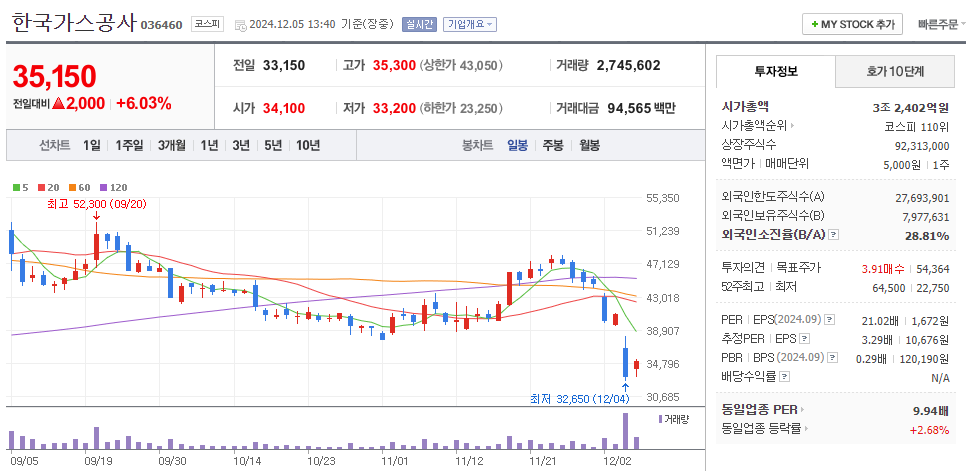Select 1주일 line chart period
This screenshot has width=967, height=471.
[130, 146]
